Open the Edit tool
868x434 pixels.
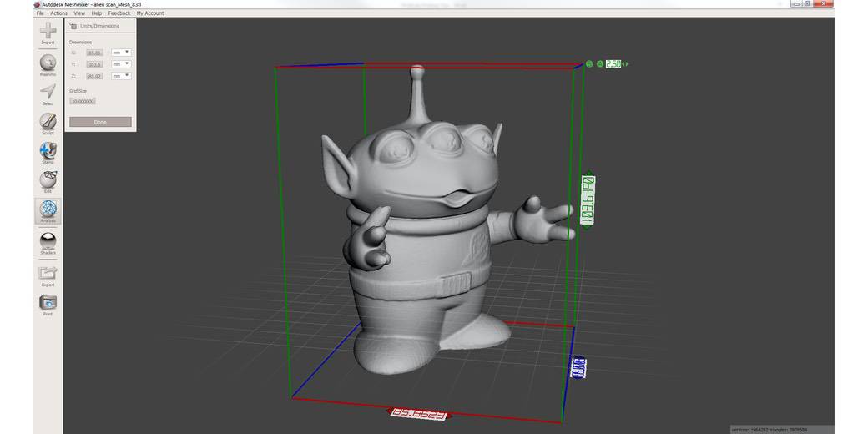pos(48,179)
